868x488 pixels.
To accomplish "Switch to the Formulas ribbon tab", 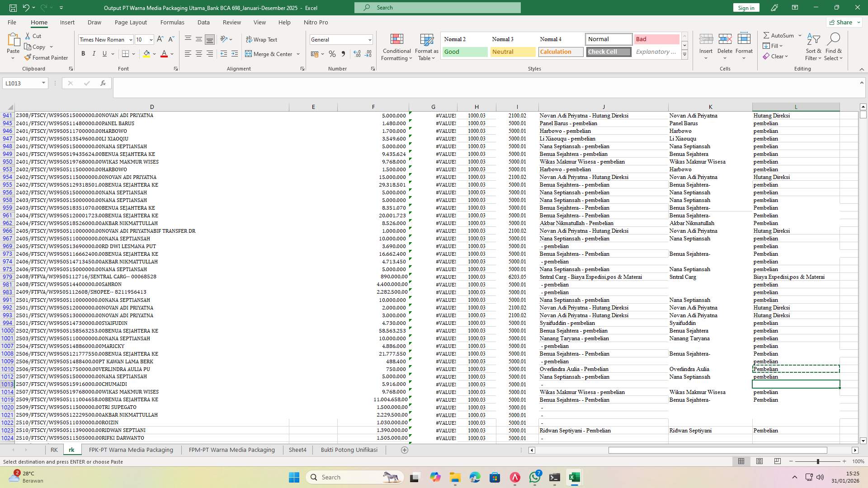I will point(172,22).
